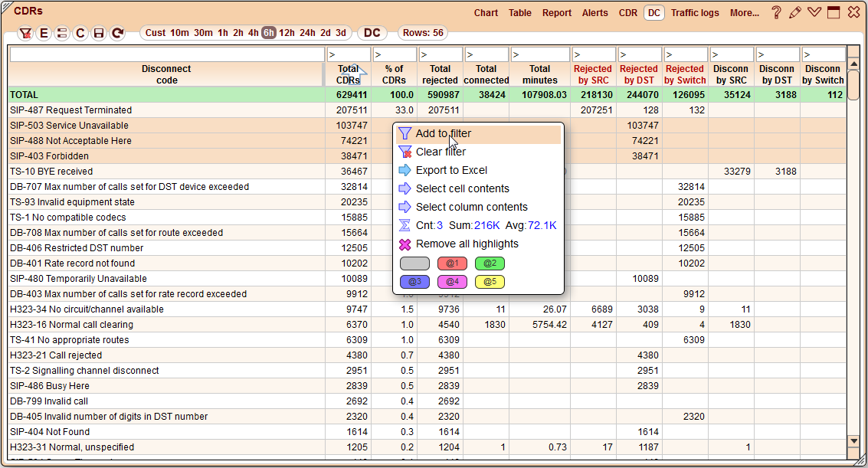This screenshot has width=868, height=468.
Task: Choose Export to Excel from context menu
Action: [x=451, y=170]
